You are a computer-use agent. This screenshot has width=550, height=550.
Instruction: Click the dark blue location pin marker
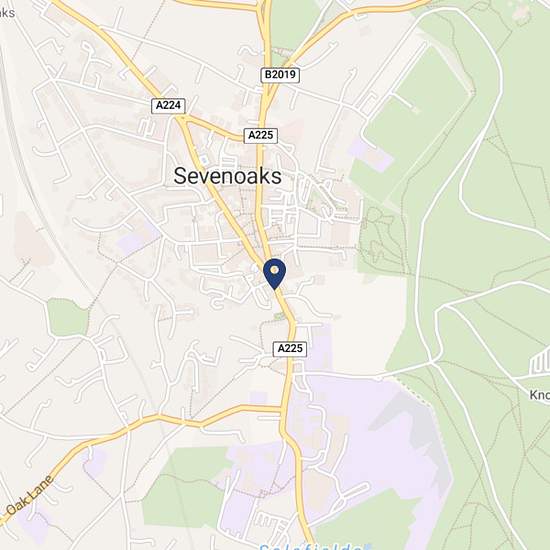pyautogui.click(x=275, y=274)
